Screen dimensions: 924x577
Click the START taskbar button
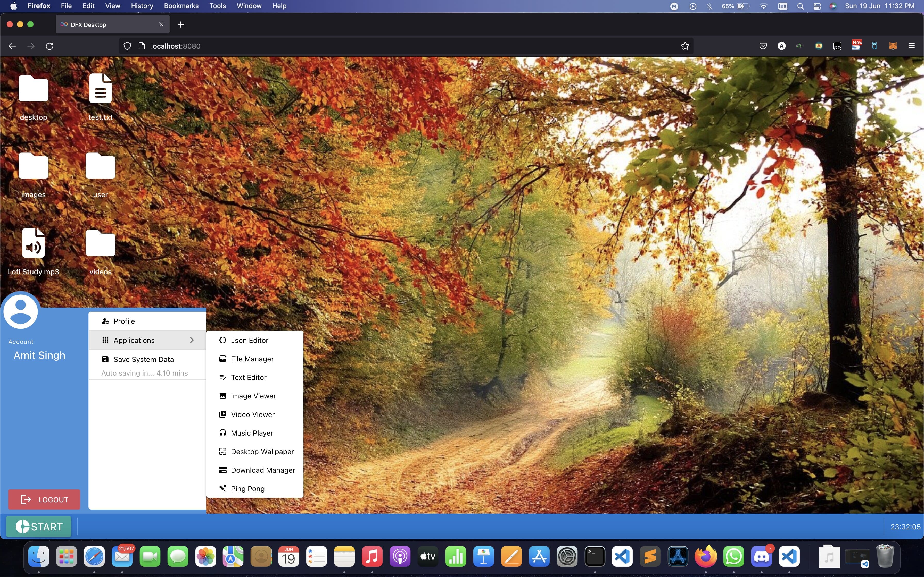coord(39,527)
